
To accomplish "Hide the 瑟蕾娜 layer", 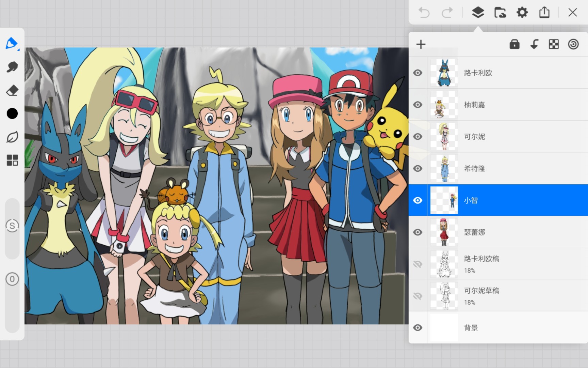I will (418, 232).
